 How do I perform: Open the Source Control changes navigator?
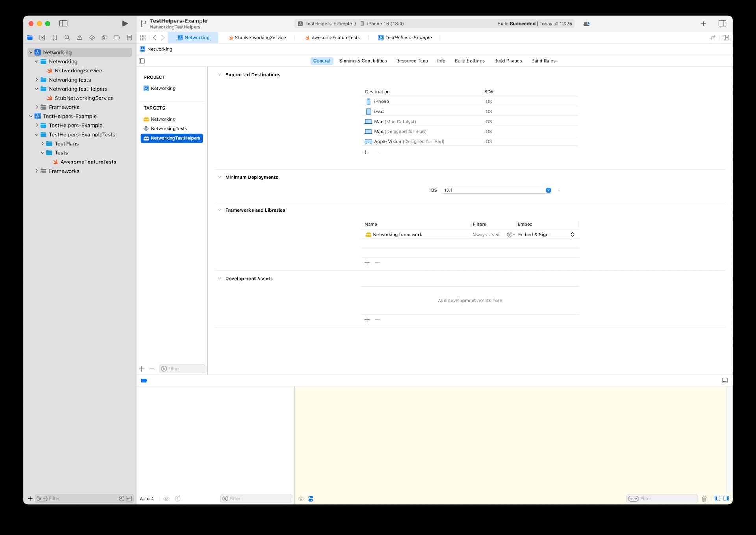click(x=42, y=37)
